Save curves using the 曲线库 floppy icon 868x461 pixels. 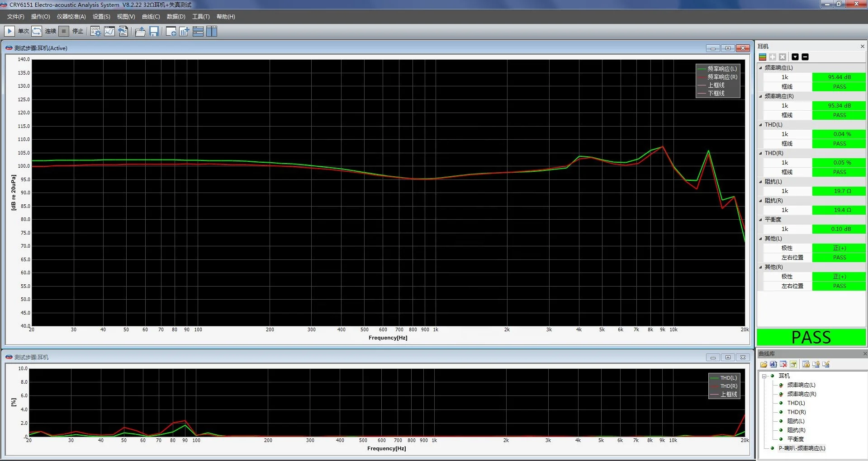point(773,364)
